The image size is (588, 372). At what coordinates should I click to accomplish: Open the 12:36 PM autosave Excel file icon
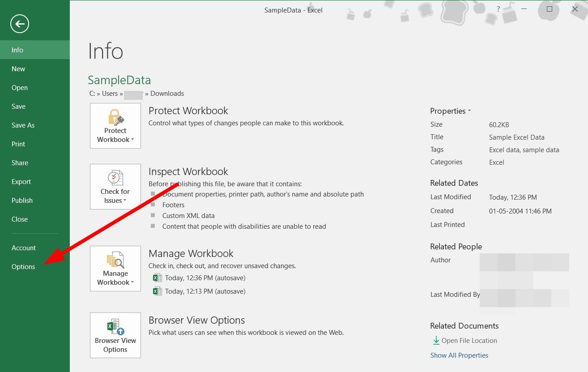coord(157,278)
